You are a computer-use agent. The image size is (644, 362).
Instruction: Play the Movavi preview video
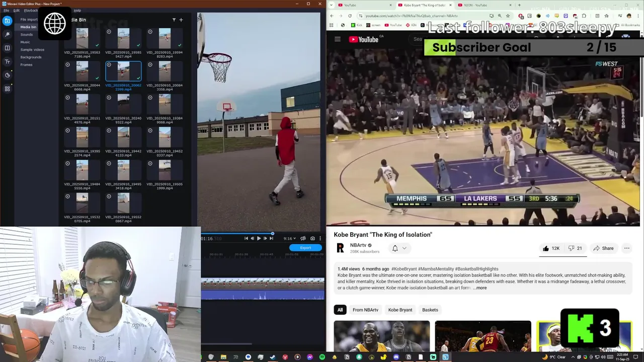click(x=259, y=238)
